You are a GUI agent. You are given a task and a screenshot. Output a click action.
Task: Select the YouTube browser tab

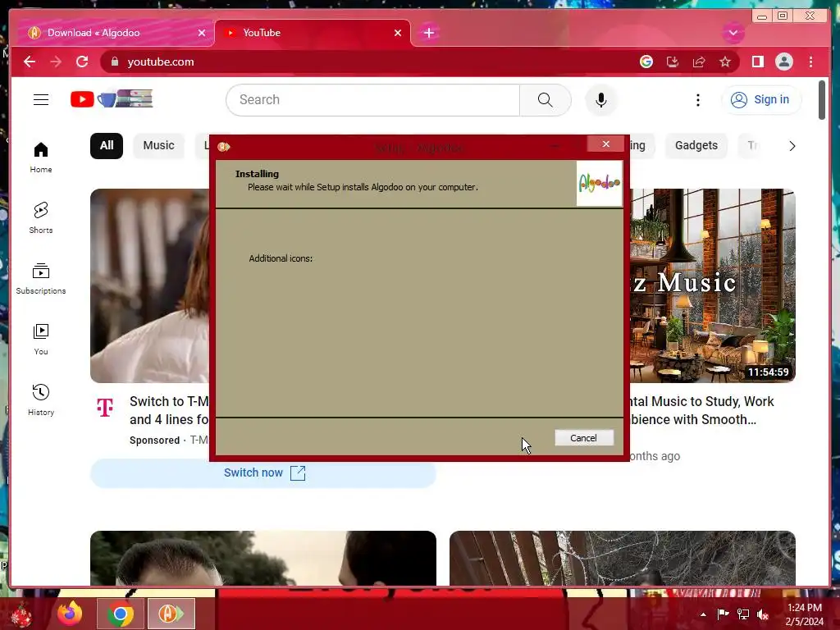pos(313,33)
